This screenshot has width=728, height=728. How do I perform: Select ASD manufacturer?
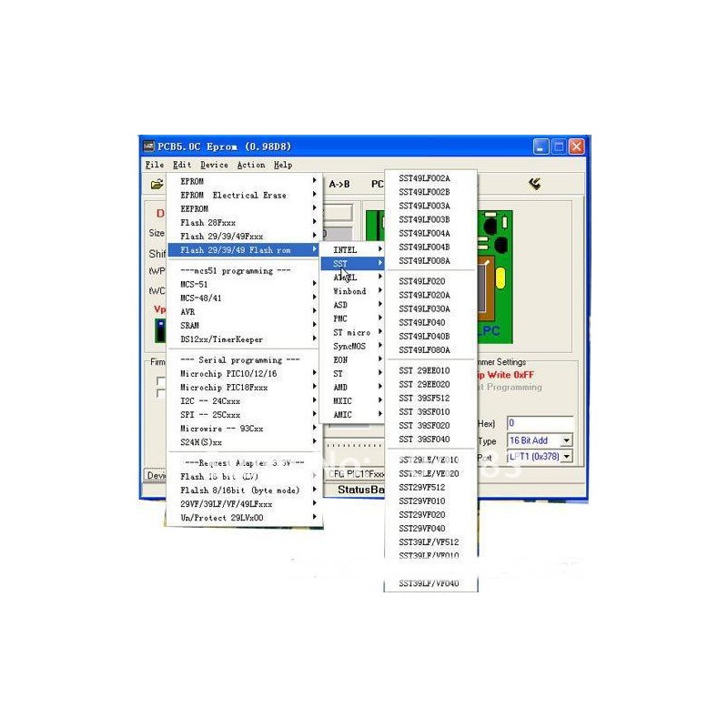(x=353, y=305)
